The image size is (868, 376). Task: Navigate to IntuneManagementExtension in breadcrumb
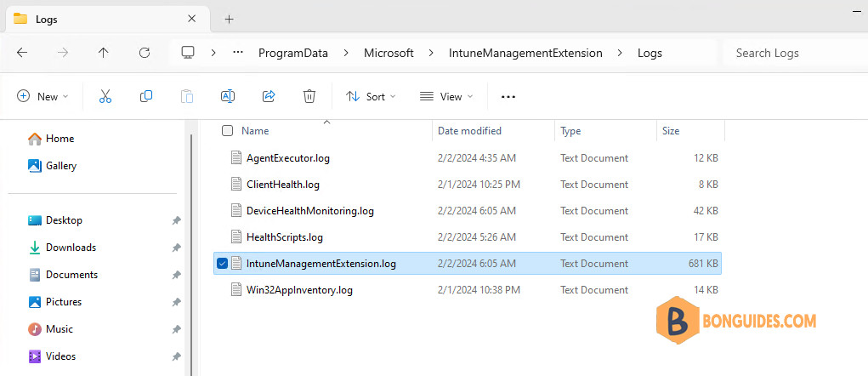[525, 53]
